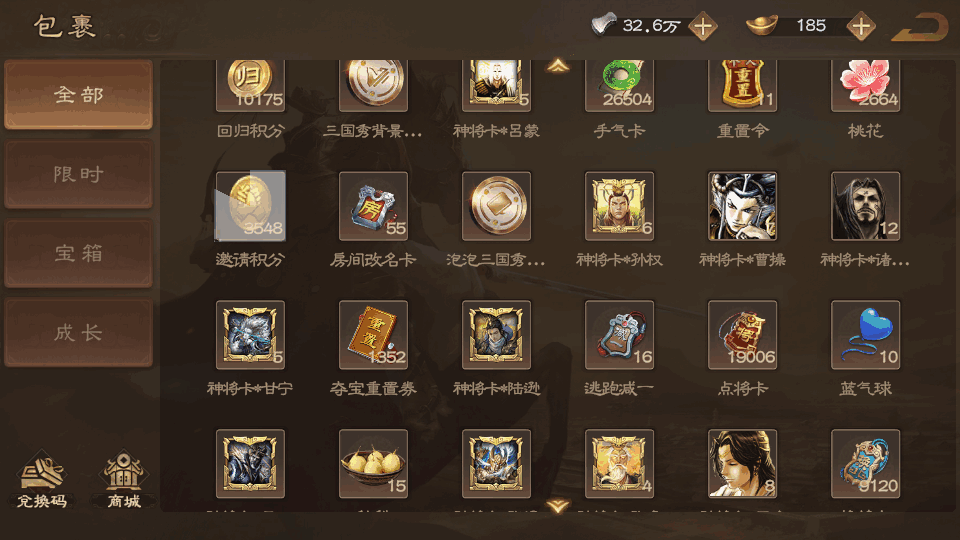Select the 夺宝重置券 book item
The height and width of the screenshot is (540, 960).
pyautogui.click(x=373, y=335)
